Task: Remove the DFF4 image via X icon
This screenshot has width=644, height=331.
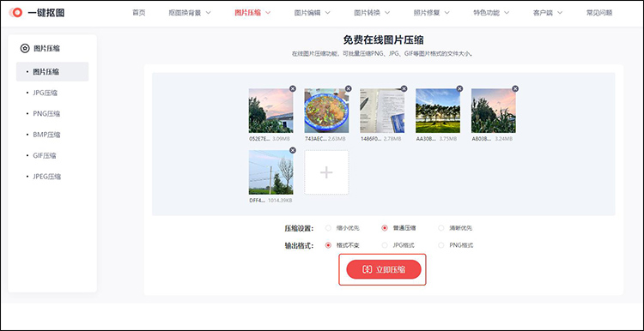Action: 293,150
